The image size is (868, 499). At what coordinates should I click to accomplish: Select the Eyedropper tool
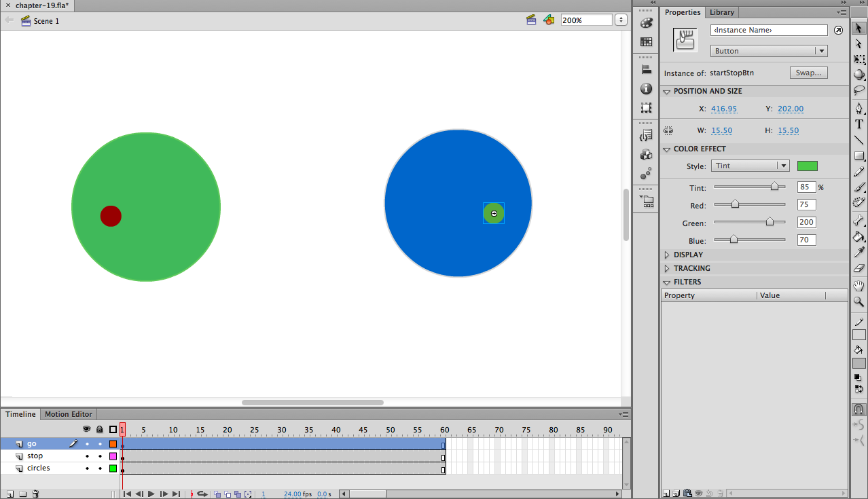(859, 252)
